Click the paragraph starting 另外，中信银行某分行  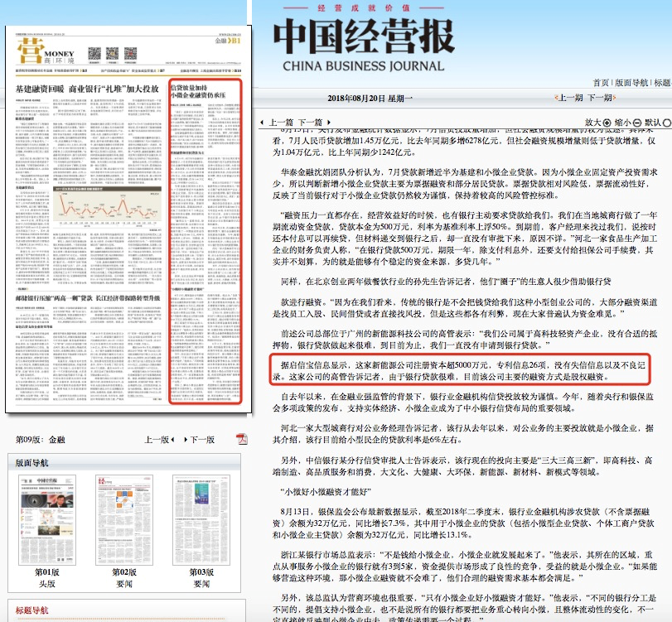point(462,466)
